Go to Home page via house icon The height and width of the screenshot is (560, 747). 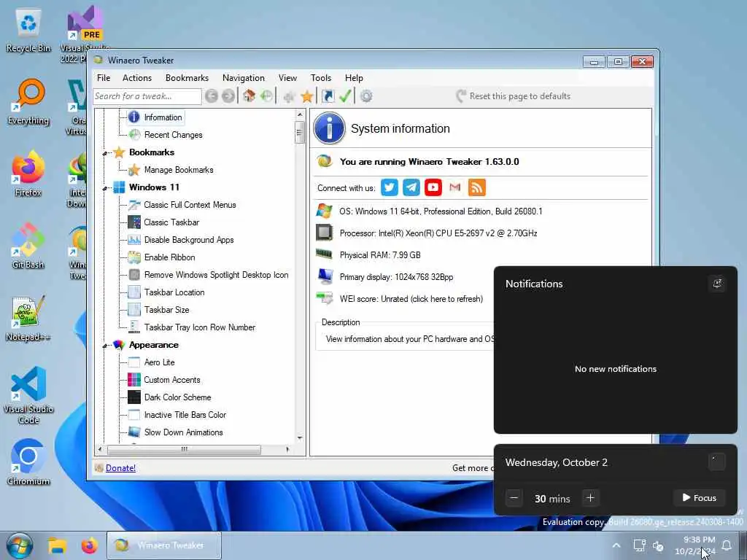pyautogui.click(x=249, y=96)
